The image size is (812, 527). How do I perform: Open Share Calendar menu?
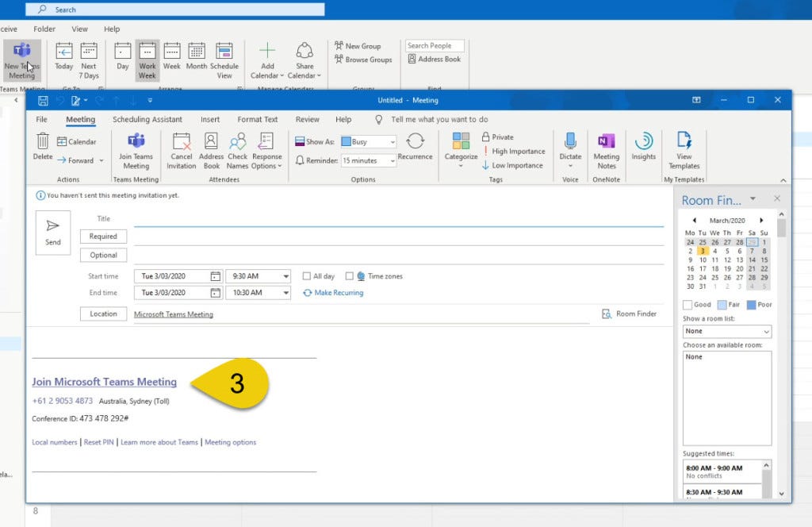[304, 60]
